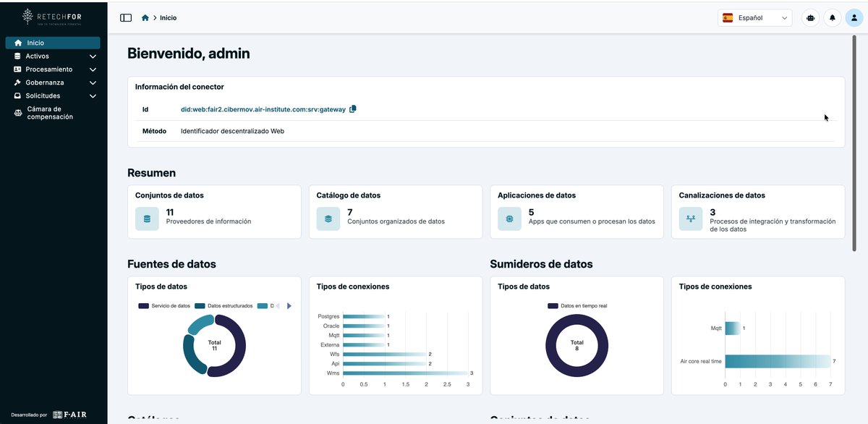Click the Spanish flag icon
This screenshot has width=868, height=424.
tap(728, 17)
